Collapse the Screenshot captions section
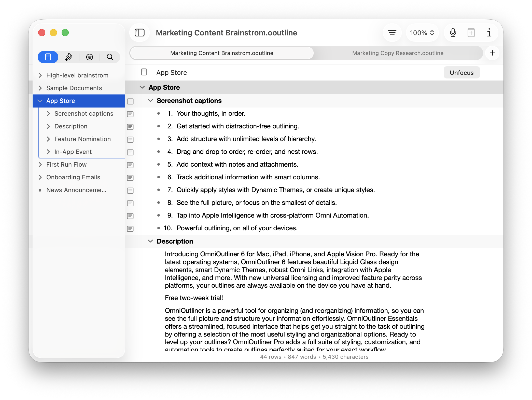 point(150,101)
